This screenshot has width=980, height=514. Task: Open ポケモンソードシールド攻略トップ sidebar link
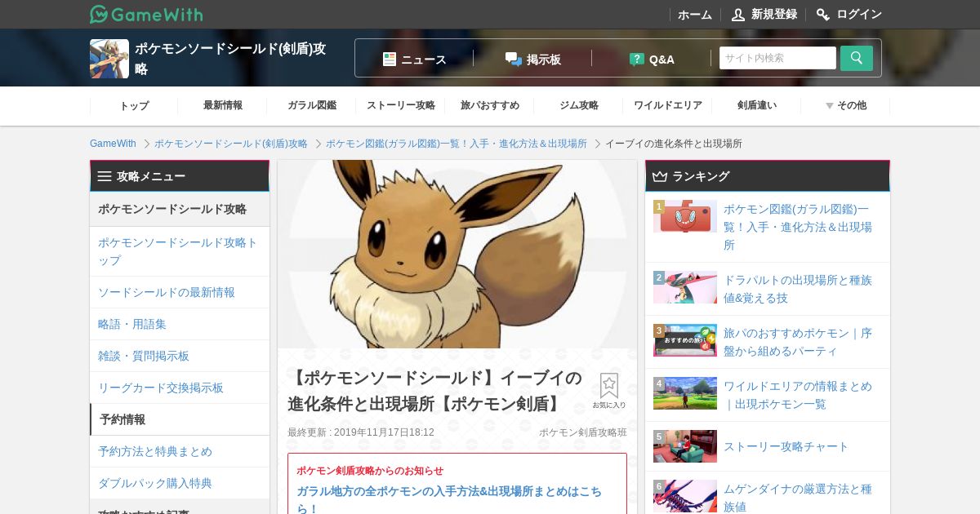180,251
